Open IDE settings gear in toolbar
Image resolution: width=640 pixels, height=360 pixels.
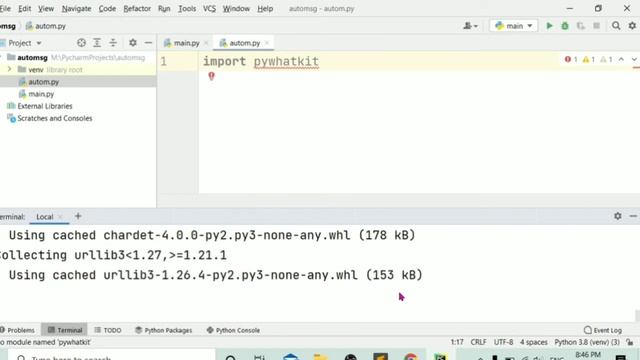(x=632, y=26)
